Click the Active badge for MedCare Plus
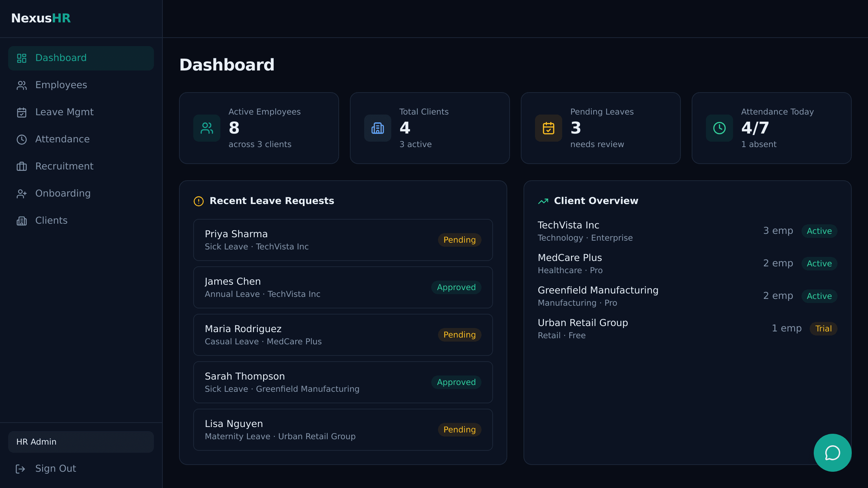868x488 pixels. pos(820,264)
